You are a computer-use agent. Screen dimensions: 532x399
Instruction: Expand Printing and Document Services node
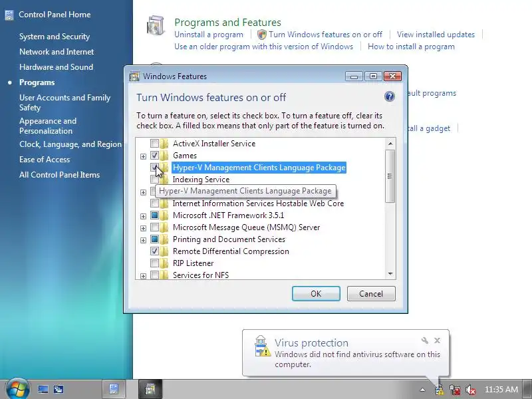pos(143,240)
